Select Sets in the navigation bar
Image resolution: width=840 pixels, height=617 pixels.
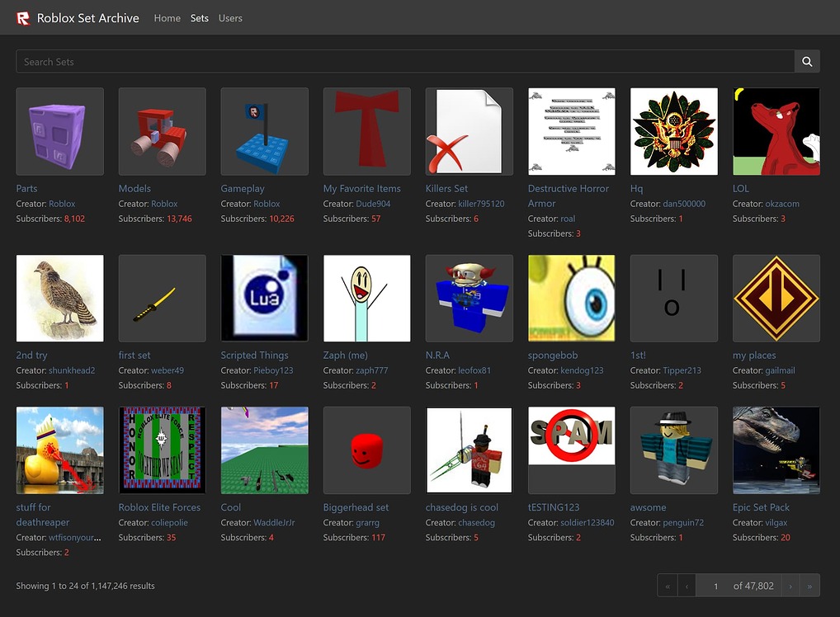coord(199,17)
